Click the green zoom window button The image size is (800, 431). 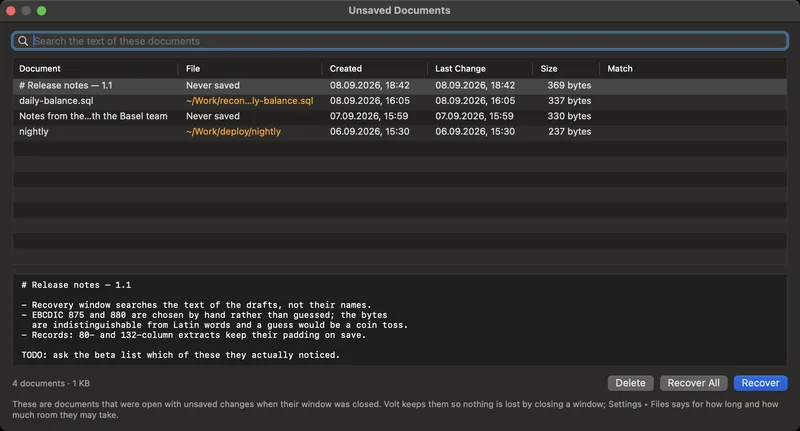(41, 11)
